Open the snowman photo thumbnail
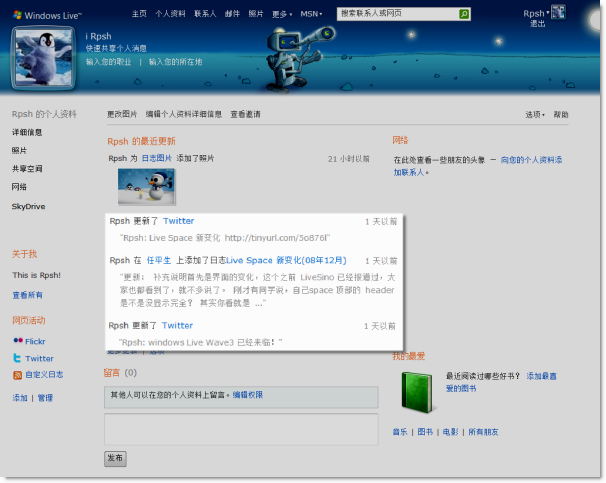The height and width of the screenshot is (483, 606). click(x=146, y=186)
